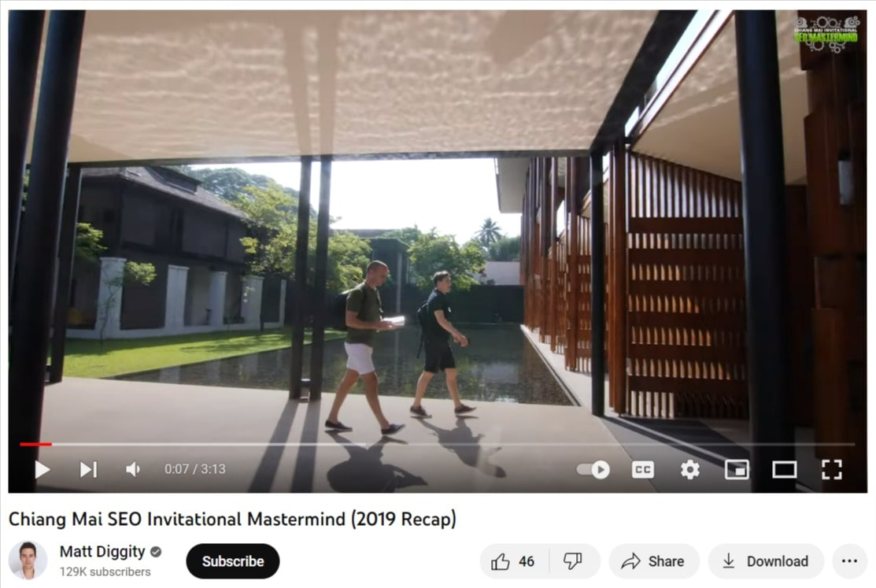Viewport: 876px width, 588px height.
Task: Open the video settings gear
Action: click(x=690, y=469)
